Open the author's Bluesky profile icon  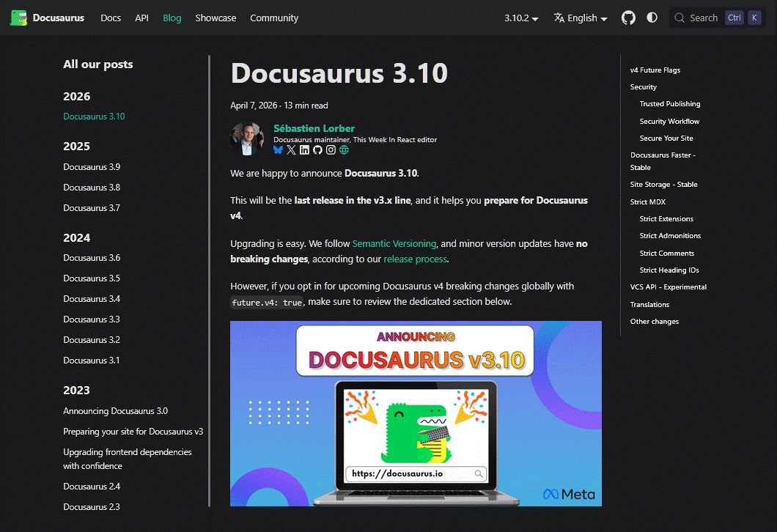click(278, 149)
